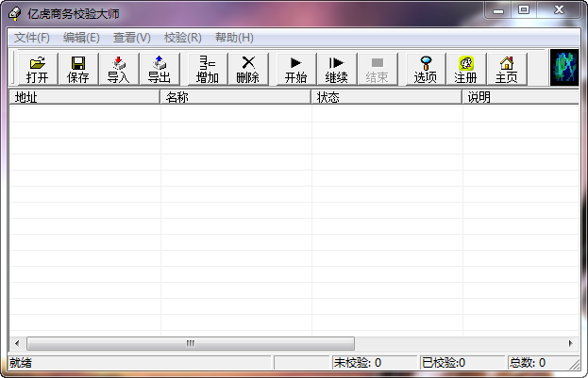This screenshot has width=588, height=378.
Task: Click the 打开 (Open) toolbar icon
Action: (38, 70)
